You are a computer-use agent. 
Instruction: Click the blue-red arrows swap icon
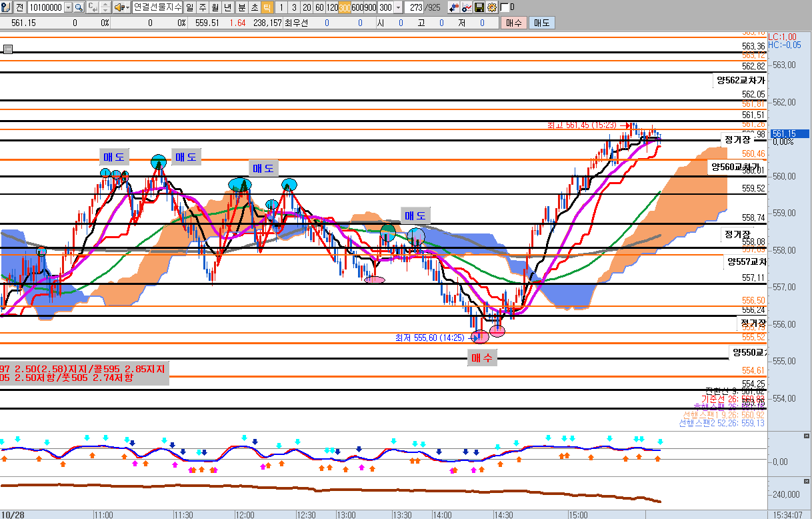pos(454,7)
